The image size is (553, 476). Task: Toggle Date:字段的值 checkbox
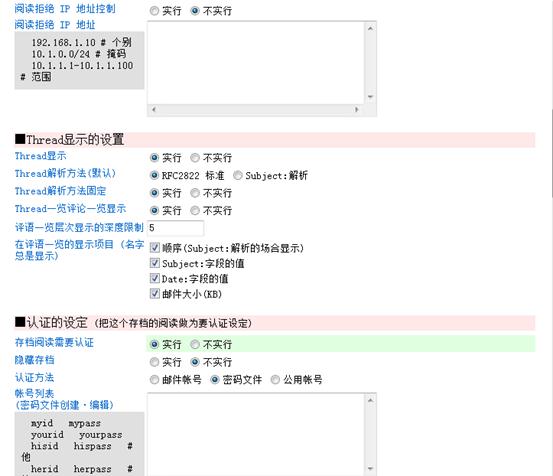(x=154, y=279)
